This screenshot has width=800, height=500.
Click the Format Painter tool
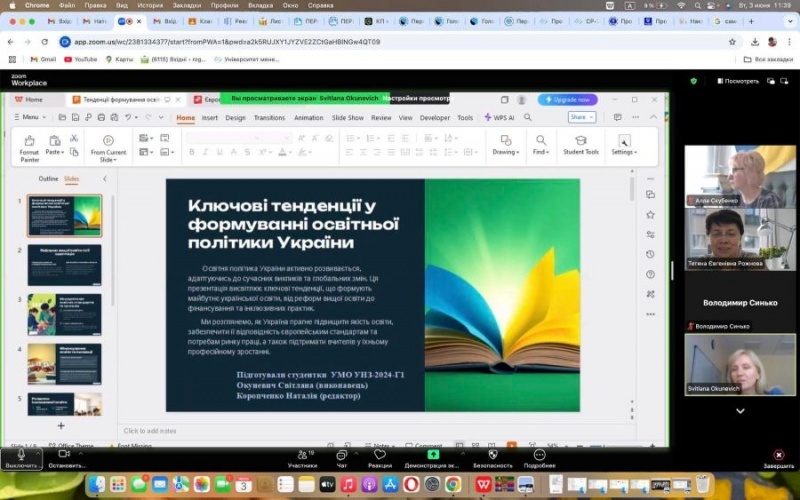click(x=30, y=146)
